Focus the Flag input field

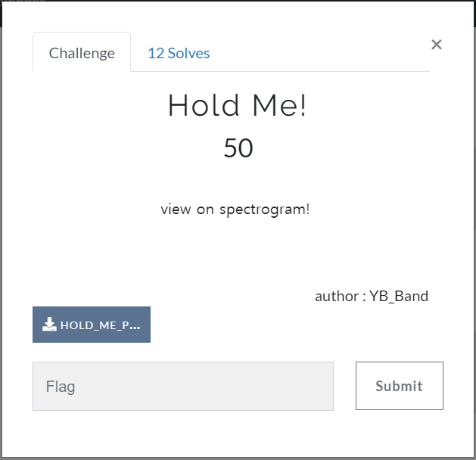[x=182, y=386]
